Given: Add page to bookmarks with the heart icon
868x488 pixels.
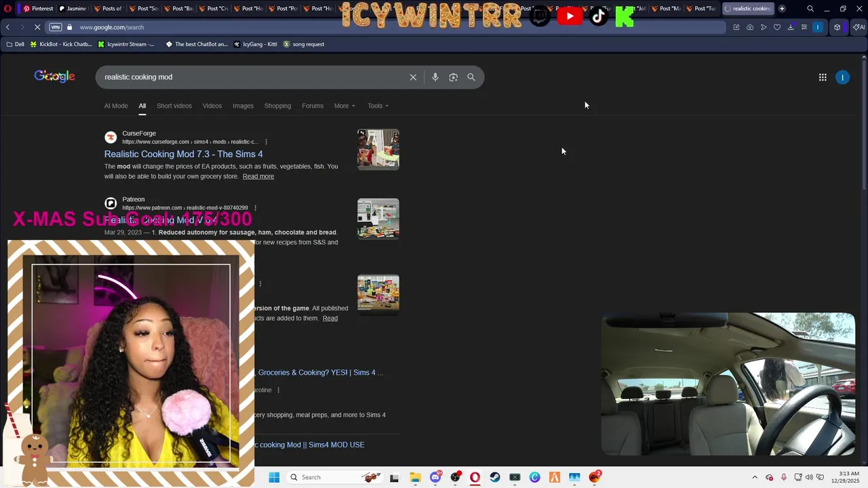Looking at the screenshot, I should coord(777,27).
